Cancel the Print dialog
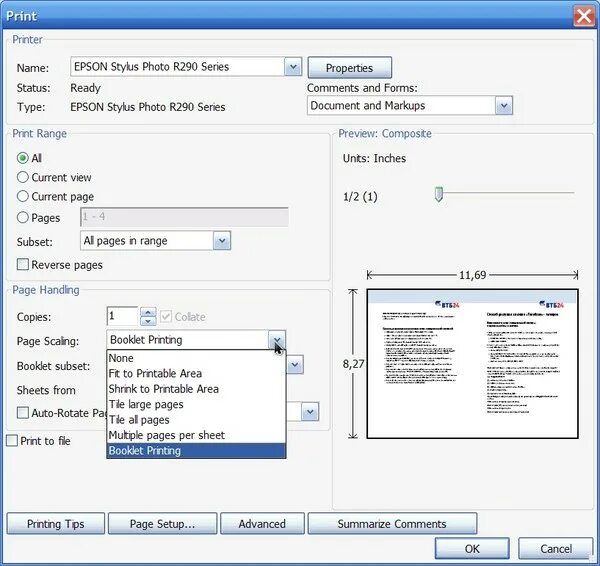 [x=556, y=549]
